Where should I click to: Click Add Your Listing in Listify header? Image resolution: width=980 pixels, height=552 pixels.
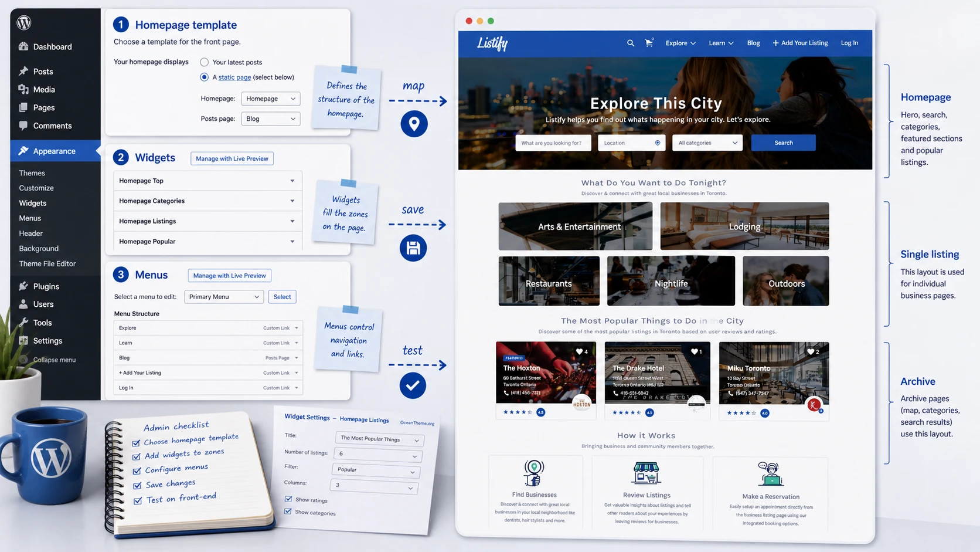pyautogui.click(x=800, y=43)
